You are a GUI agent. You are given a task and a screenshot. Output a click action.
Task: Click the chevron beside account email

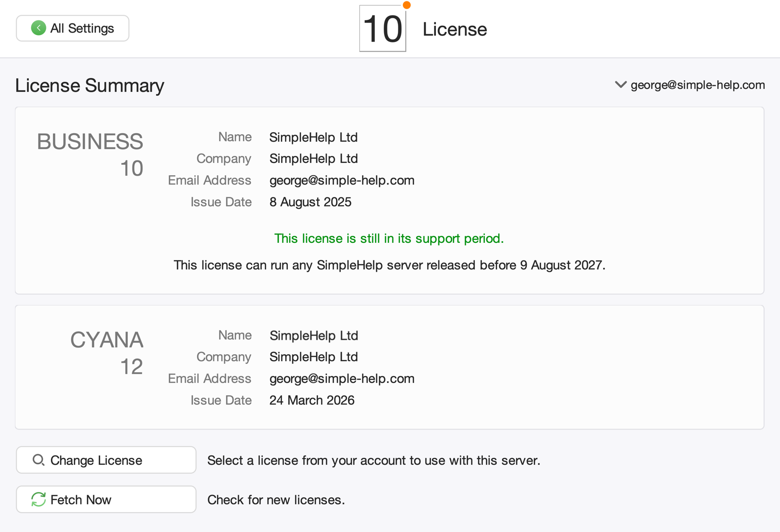[x=621, y=85]
